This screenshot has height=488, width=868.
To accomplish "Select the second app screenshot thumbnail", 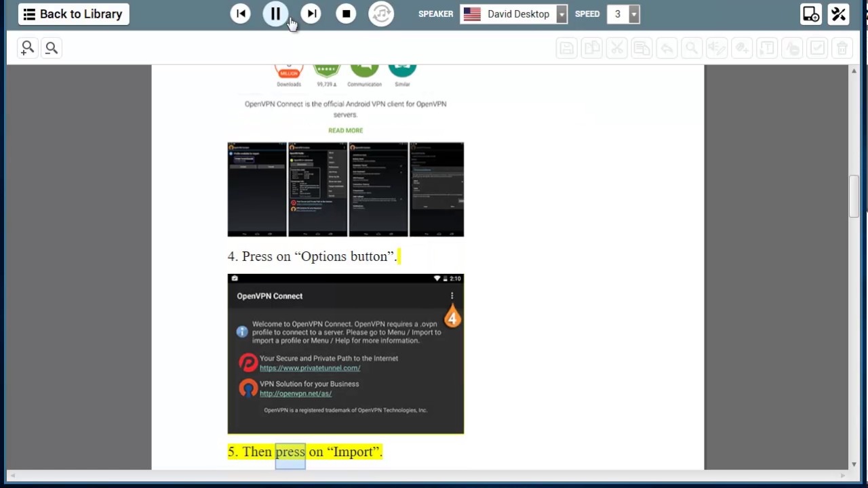I will [x=317, y=189].
